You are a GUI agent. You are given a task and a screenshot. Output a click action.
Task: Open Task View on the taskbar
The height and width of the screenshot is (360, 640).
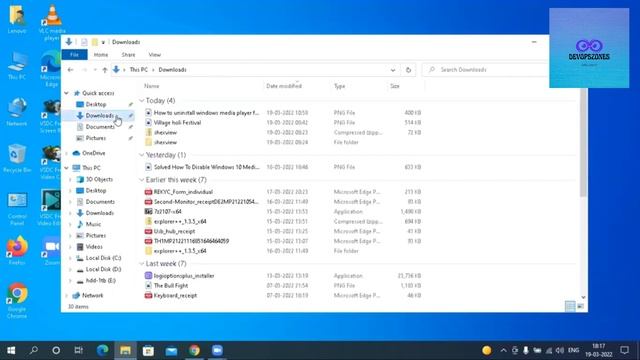[x=78, y=350]
